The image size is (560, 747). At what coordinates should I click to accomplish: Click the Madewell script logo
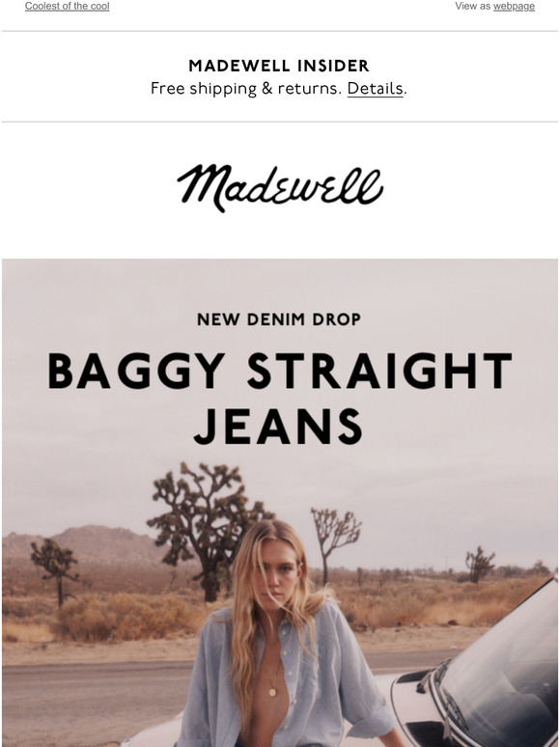(280, 187)
